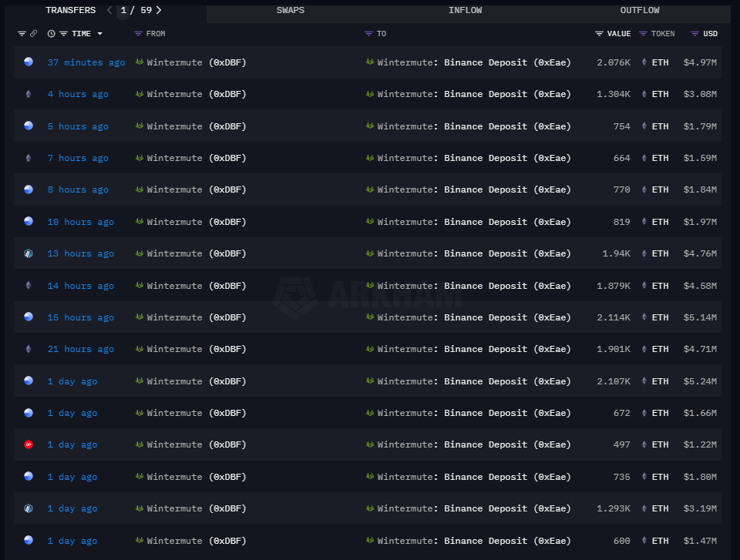Expand the TIME column dropdown arrow

coord(99,33)
